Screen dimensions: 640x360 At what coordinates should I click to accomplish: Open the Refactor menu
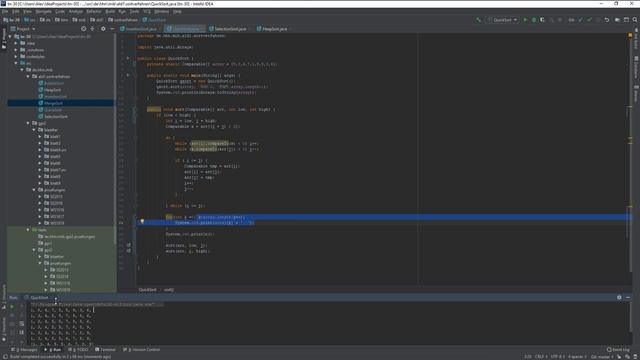(93, 11)
